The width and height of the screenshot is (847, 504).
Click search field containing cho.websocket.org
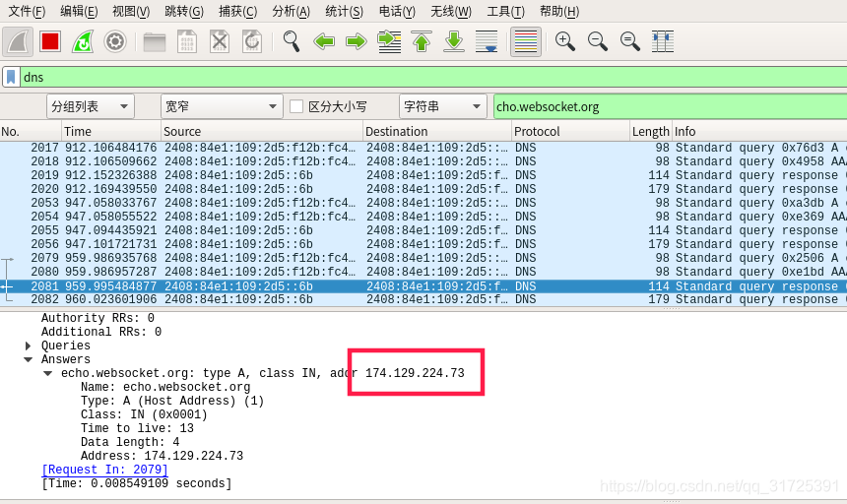click(670, 106)
